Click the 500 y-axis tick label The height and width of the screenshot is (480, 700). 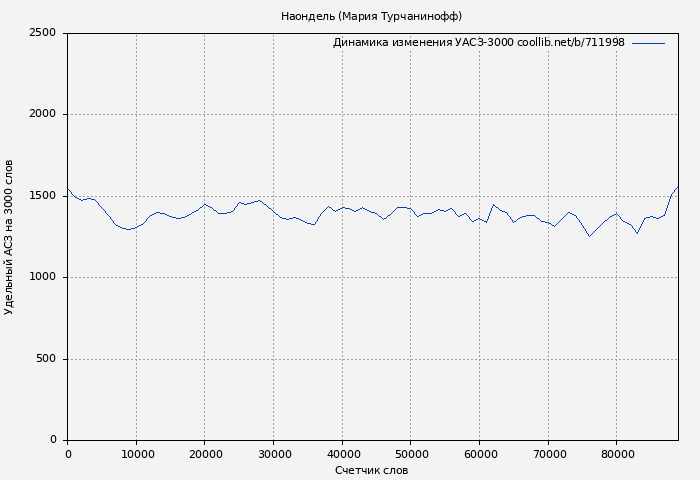click(x=46, y=359)
